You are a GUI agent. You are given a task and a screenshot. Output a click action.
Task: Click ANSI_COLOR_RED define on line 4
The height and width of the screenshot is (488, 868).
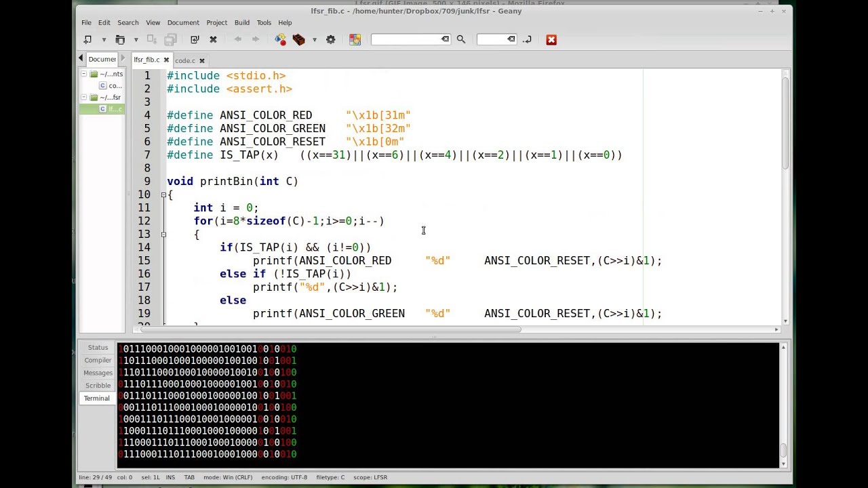(x=266, y=115)
